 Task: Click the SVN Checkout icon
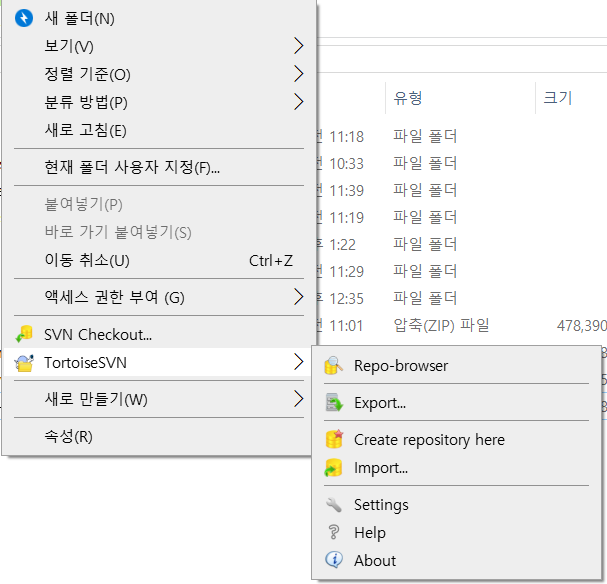click(24, 334)
